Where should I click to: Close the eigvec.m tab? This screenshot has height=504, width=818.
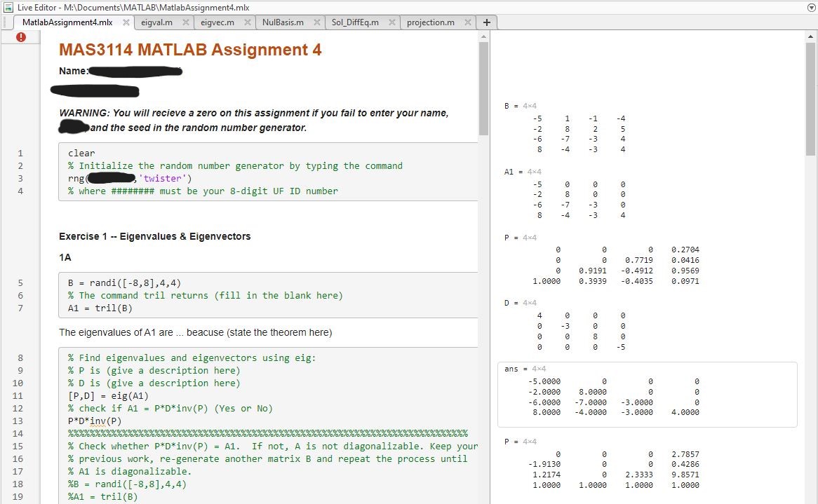[x=247, y=22]
